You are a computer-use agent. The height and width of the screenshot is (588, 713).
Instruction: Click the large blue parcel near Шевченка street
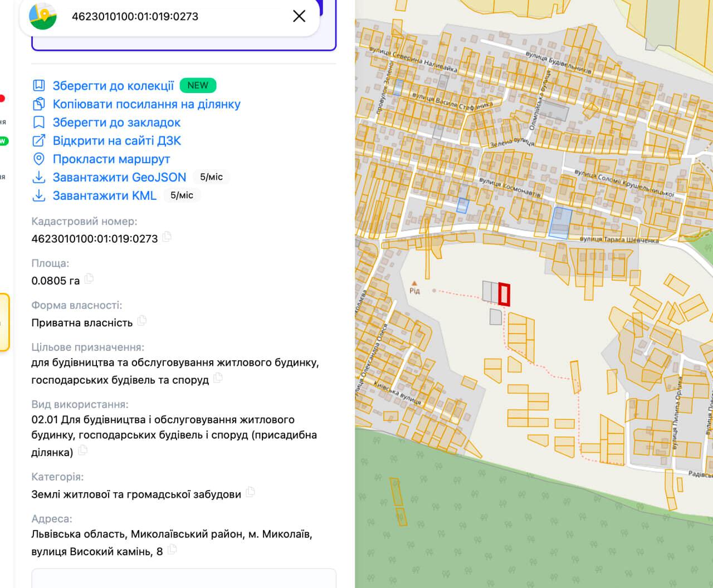[x=560, y=223]
